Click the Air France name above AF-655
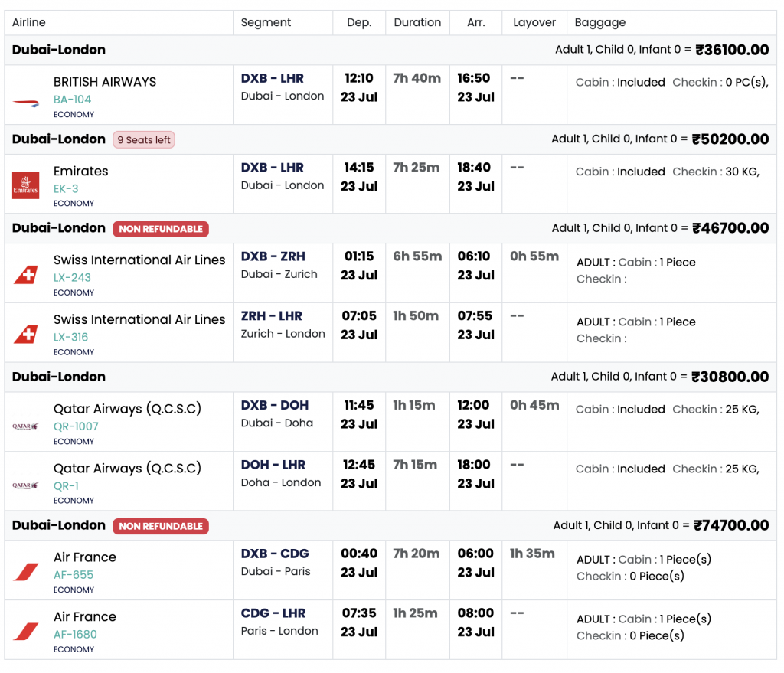The image size is (784, 673). coord(84,557)
